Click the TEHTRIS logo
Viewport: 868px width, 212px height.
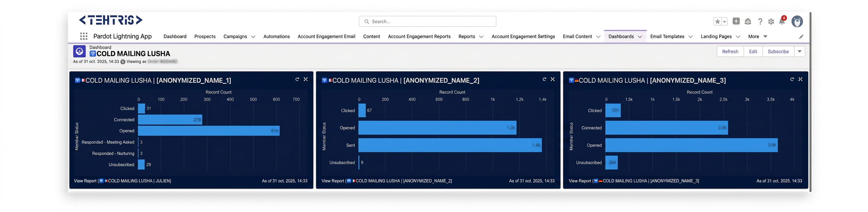tap(111, 20)
